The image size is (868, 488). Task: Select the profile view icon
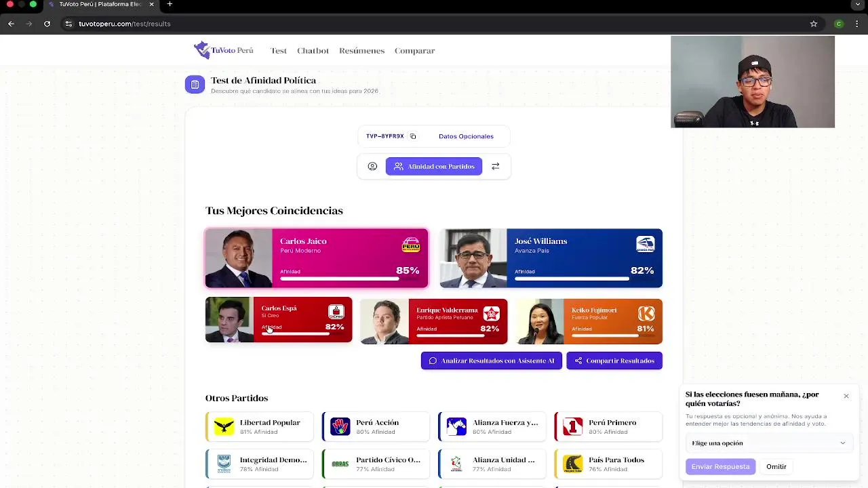click(372, 166)
